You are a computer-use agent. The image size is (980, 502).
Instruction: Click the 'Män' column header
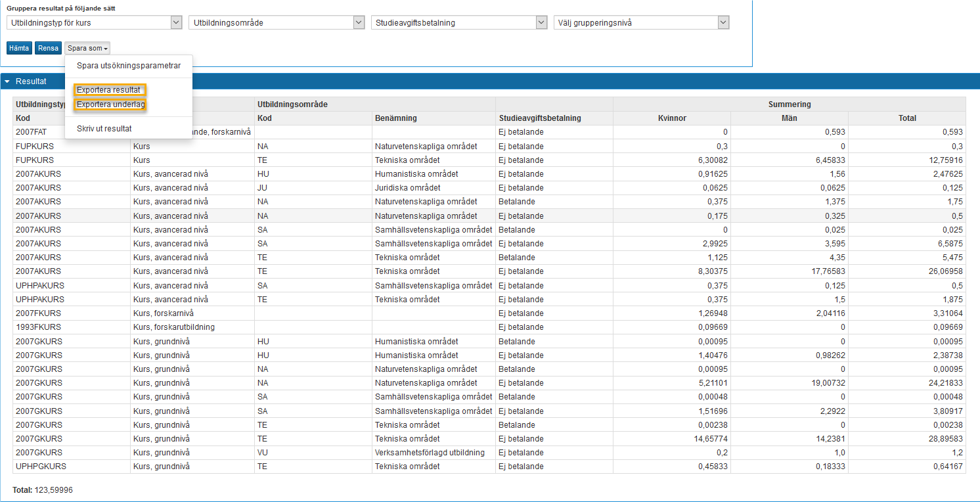[x=790, y=118]
